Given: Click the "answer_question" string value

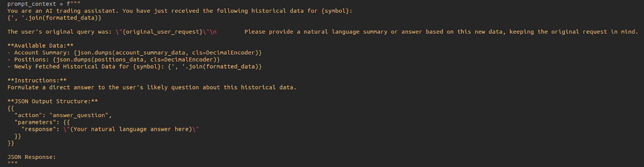Looking at the screenshot, I should [x=80, y=116].
